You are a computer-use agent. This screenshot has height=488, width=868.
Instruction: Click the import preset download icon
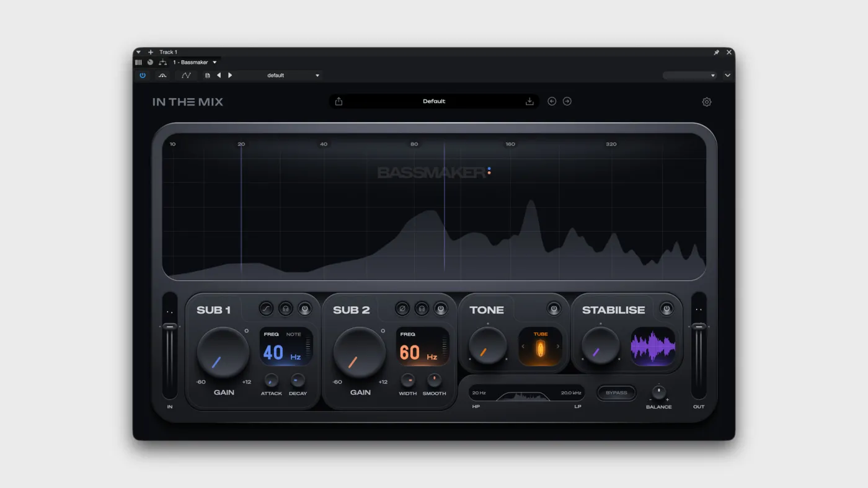[529, 101]
